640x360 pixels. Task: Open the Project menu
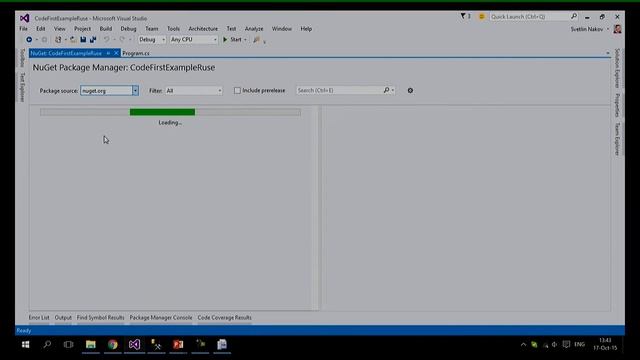point(82,29)
